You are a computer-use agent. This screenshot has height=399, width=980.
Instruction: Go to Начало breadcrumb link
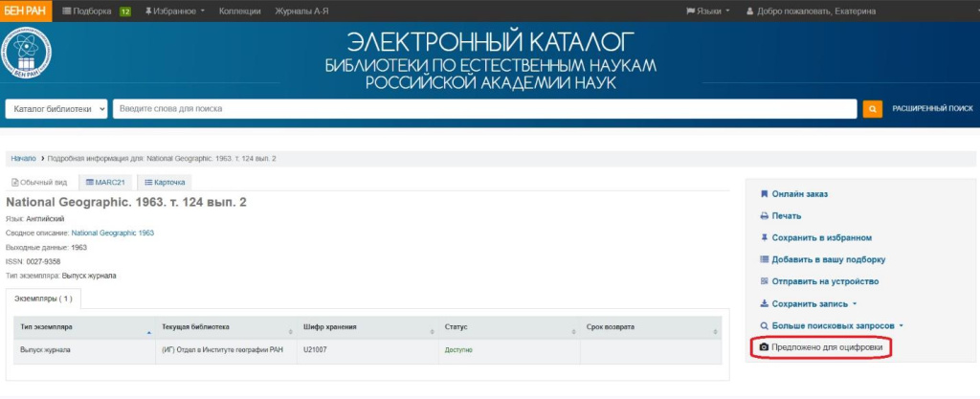point(23,159)
